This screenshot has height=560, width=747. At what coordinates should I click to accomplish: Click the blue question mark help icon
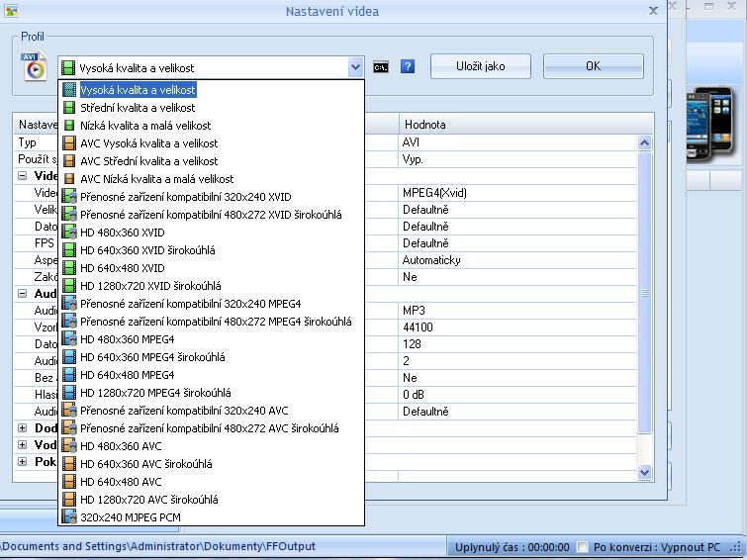click(408, 67)
